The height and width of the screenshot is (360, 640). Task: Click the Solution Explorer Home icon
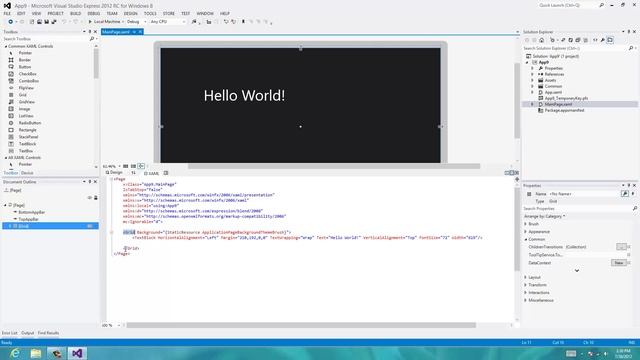[542, 40]
